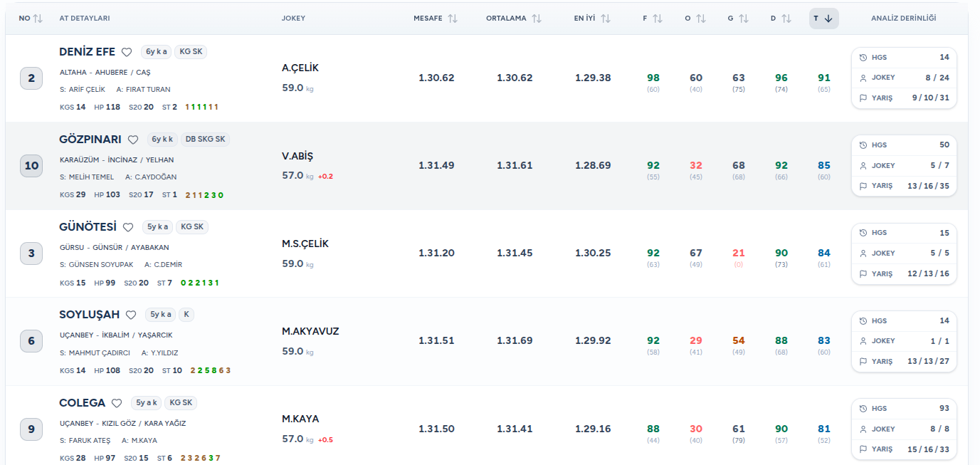The width and height of the screenshot is (980, 465).
Task: Sort by EN İYİ column
Action: tap(606, 19)
